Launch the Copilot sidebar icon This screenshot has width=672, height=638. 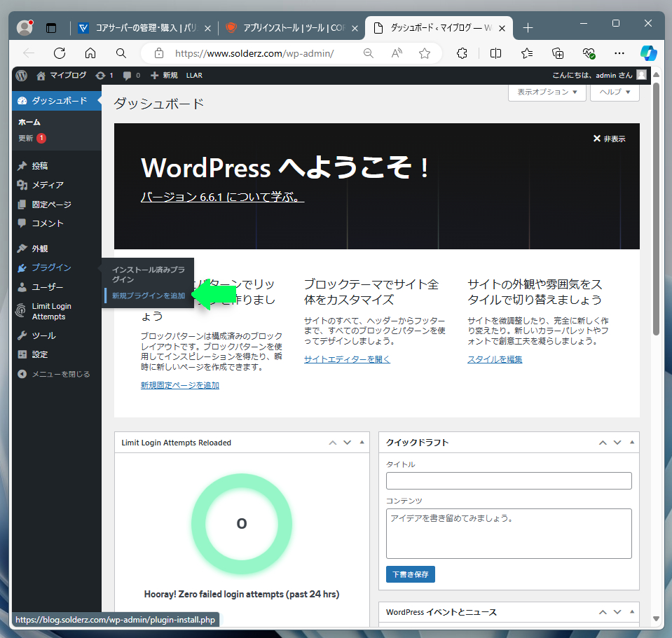(648, 53)
